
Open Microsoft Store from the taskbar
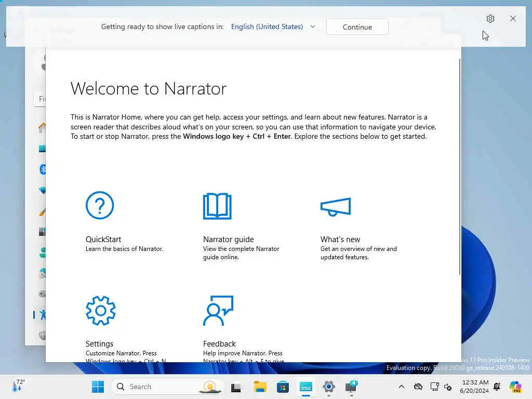click(x=283, y=387)
